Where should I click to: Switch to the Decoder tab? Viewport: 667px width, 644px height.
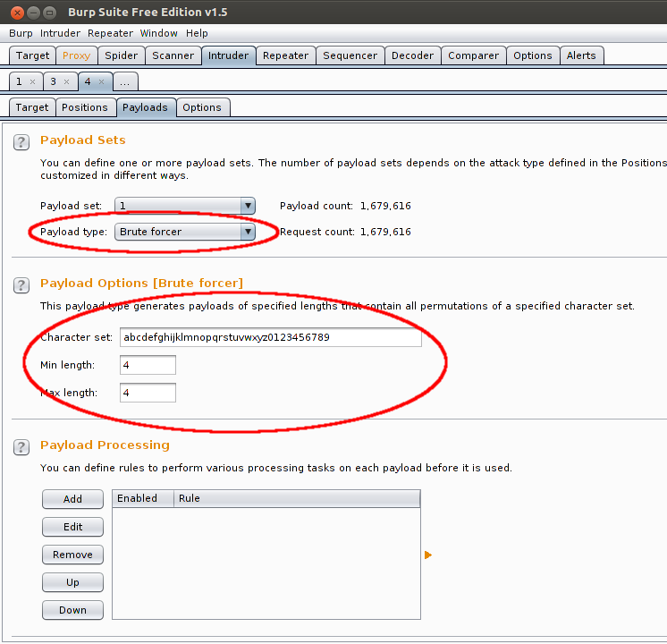(x=412, y=55)
